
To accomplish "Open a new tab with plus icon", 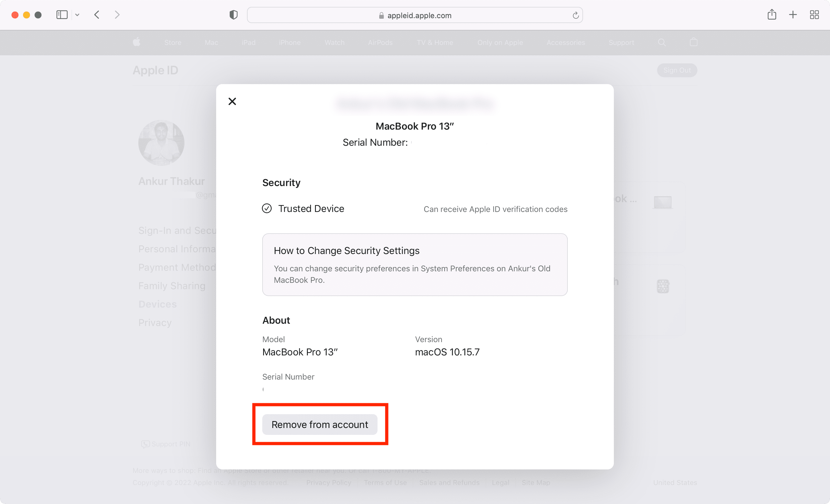I will tap(793, 15).
